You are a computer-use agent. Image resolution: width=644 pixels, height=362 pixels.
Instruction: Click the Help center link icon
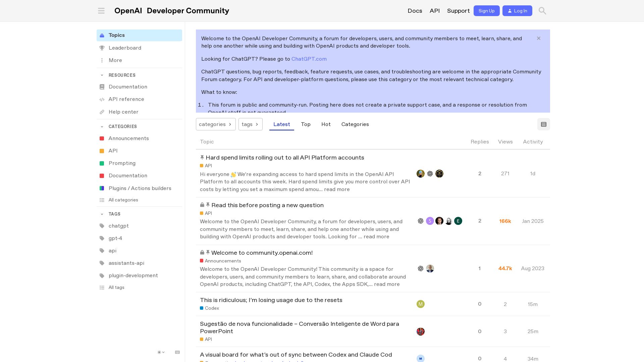(102, 112)
